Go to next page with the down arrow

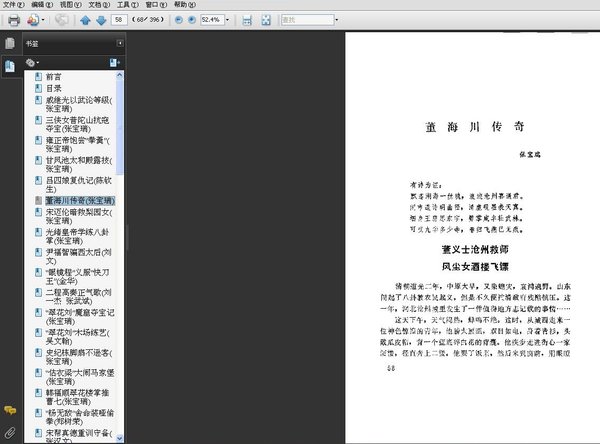[x=101, y=20]
